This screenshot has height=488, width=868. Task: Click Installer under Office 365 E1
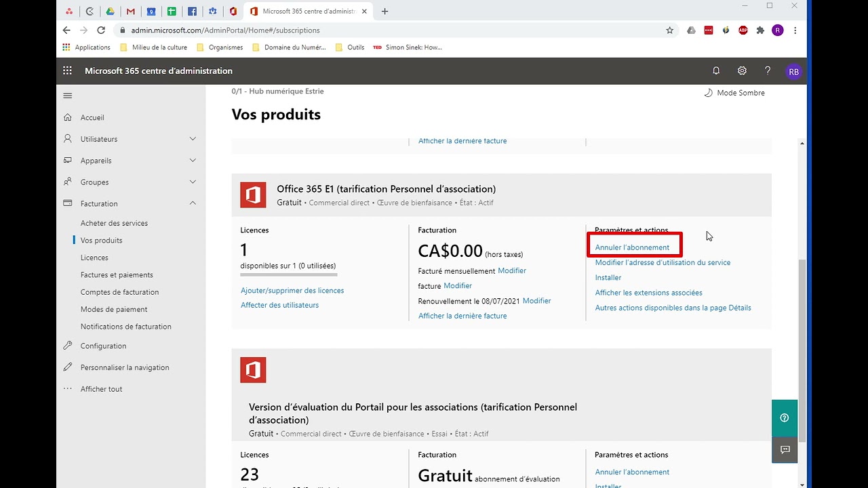tap(608, 277)
